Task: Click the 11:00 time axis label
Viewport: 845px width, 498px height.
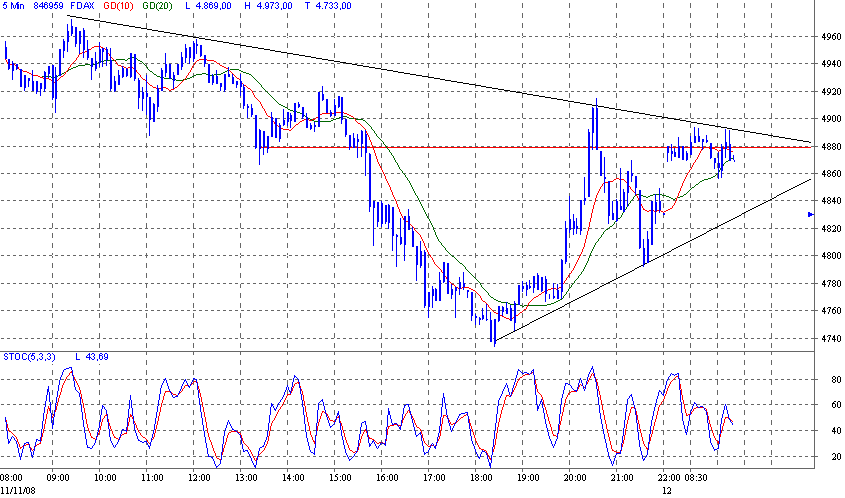Action: (x=153, y=478)
